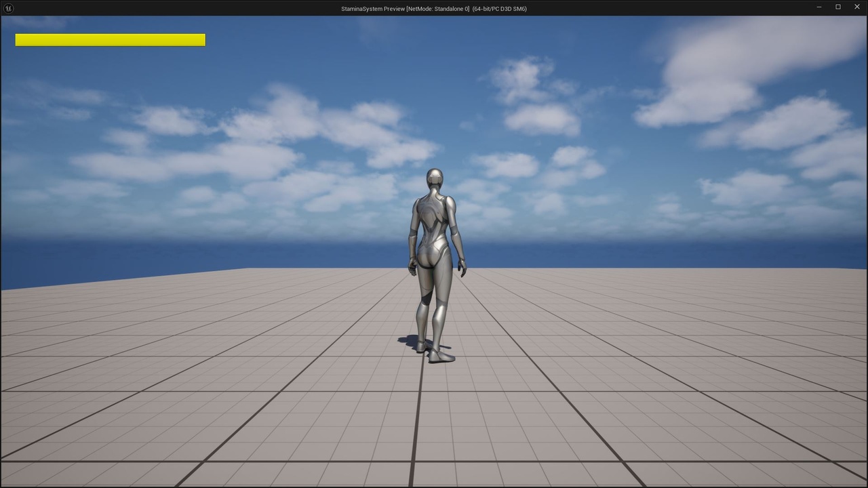Click the yellow stamina progress bar

pyautogui.click(x=110, y=40)
